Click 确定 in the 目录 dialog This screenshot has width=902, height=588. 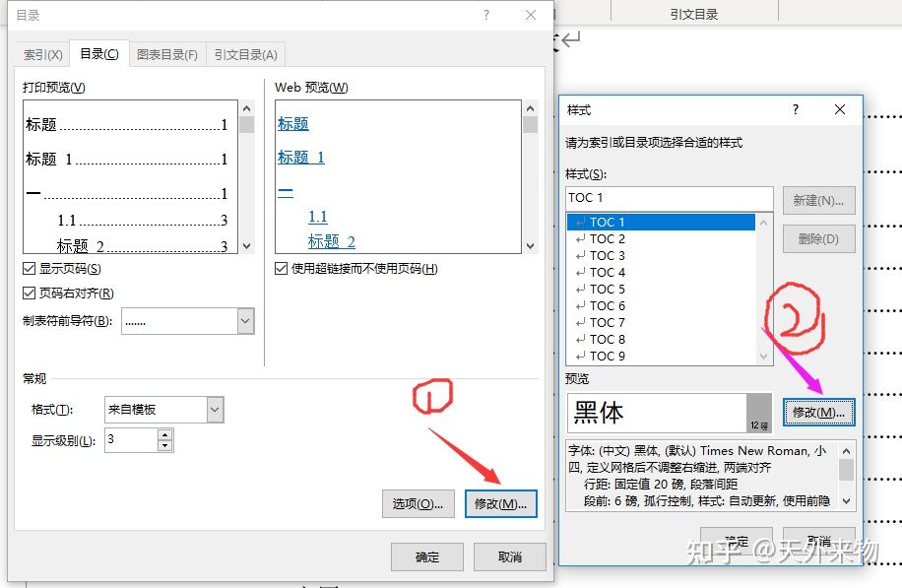tap(426, 556)
